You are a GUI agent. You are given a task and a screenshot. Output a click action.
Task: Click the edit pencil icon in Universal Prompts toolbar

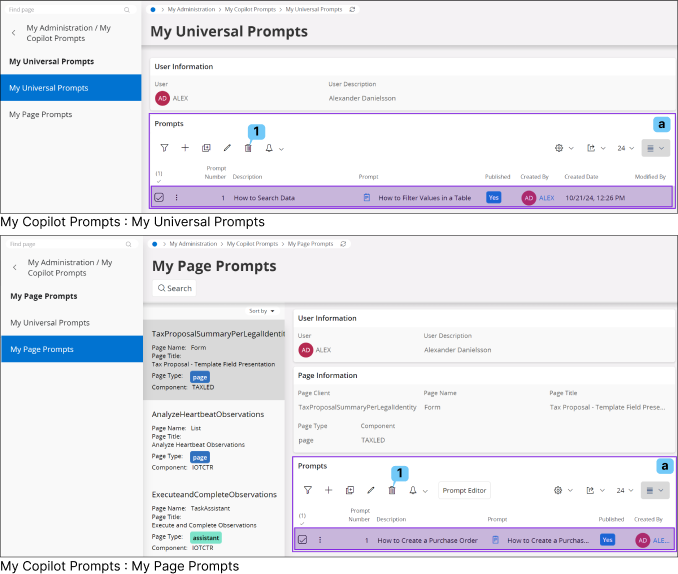227,148
